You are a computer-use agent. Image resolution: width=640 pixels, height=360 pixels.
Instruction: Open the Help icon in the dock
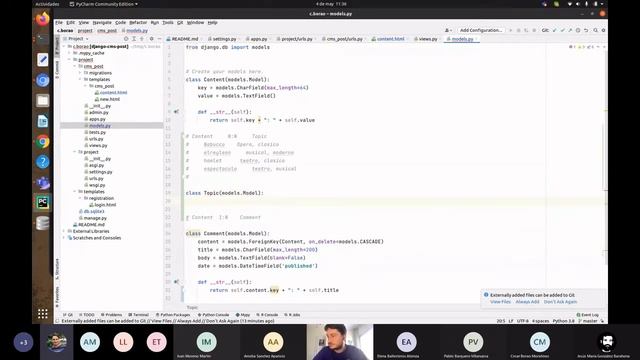coord(43,162)
